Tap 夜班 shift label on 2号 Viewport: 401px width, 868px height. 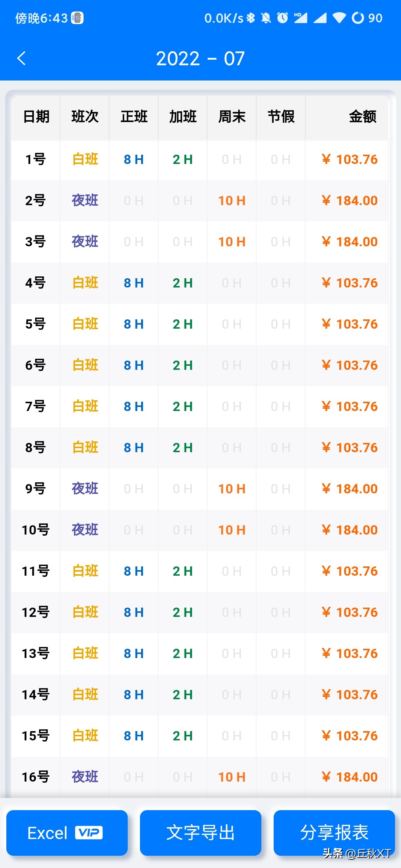[x=85, y=201]
